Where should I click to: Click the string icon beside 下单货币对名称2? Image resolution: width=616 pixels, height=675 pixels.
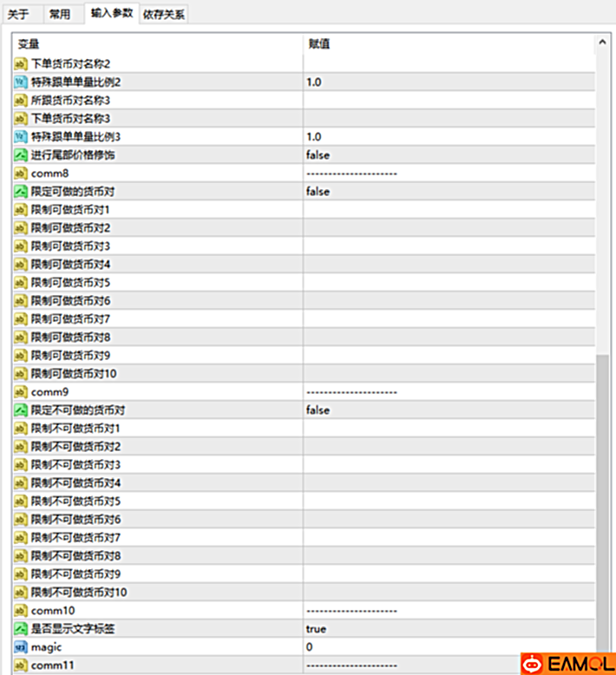22,63
